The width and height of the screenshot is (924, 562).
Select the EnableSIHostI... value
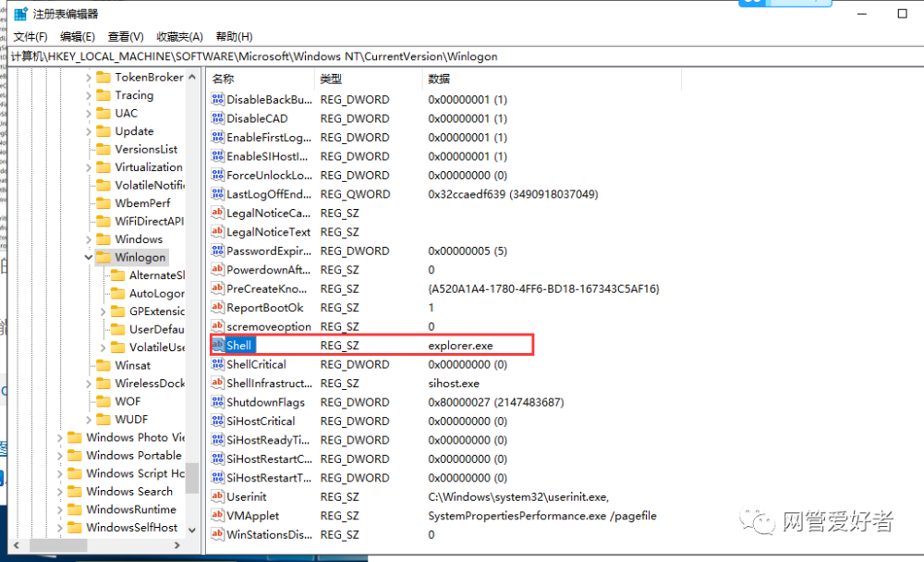tap(267, 156)
